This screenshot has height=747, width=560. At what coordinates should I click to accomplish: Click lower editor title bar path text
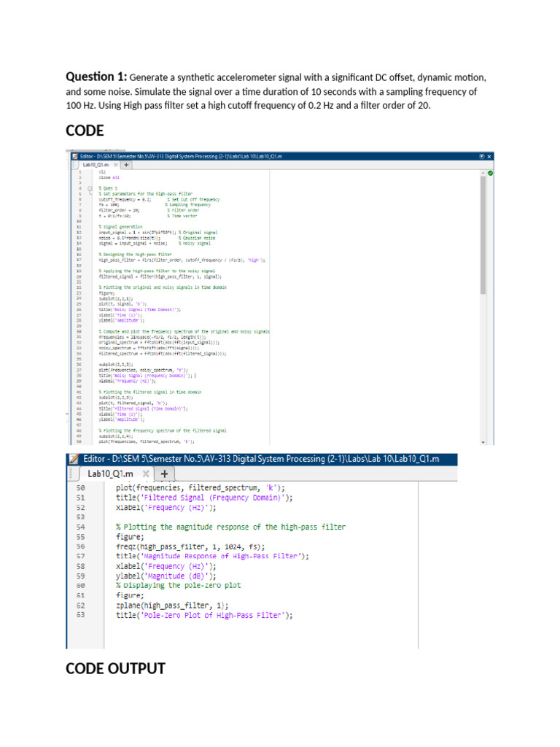coord(261,459)
